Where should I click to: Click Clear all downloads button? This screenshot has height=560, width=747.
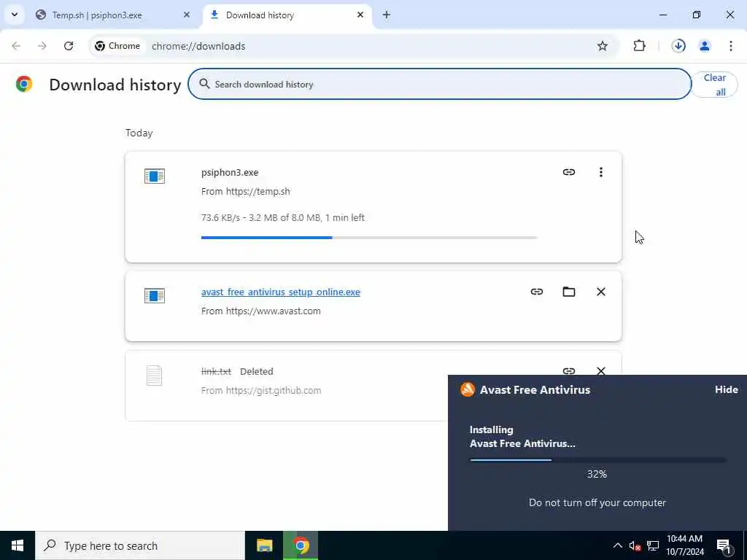click(x=715, y=85)
